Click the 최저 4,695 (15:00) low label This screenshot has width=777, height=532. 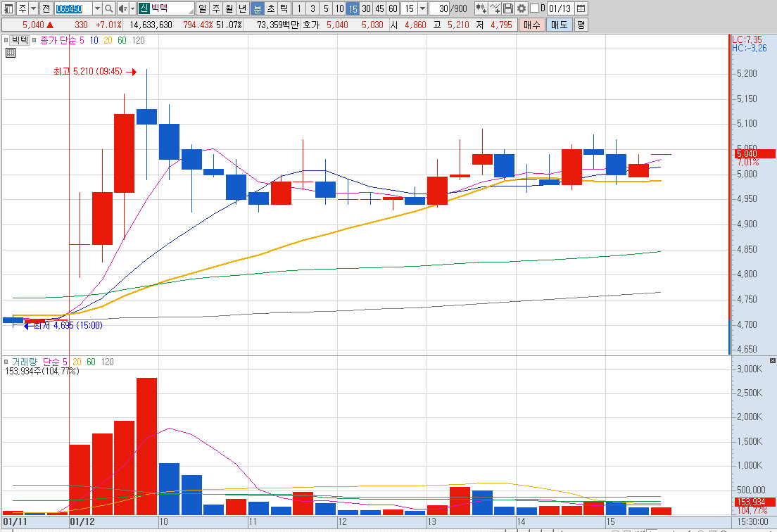point(68,325)
